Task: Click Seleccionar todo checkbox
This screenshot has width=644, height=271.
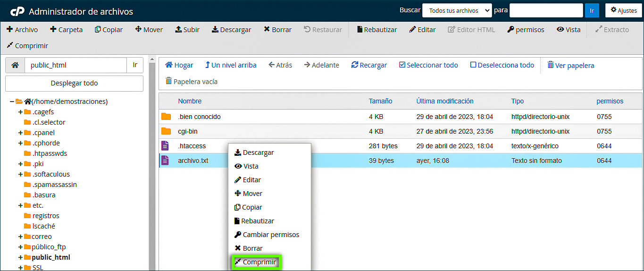Action: (x=402, y=65)
